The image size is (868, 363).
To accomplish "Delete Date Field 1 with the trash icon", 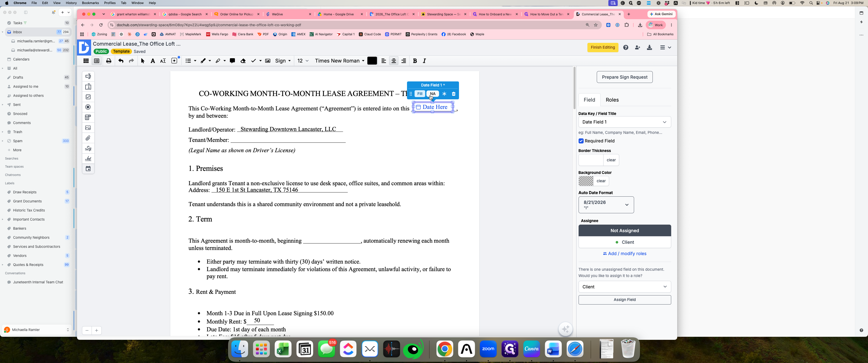I will 453,94.
